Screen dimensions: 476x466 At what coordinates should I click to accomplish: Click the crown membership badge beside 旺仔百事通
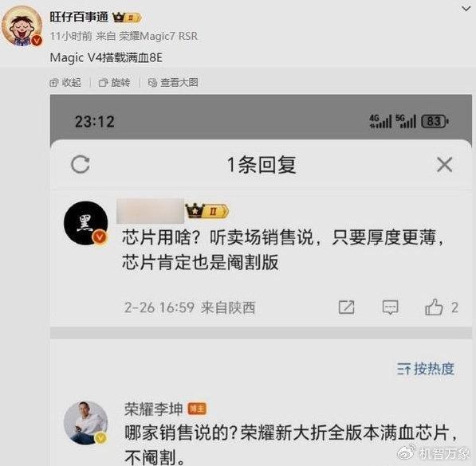point(126,18)
